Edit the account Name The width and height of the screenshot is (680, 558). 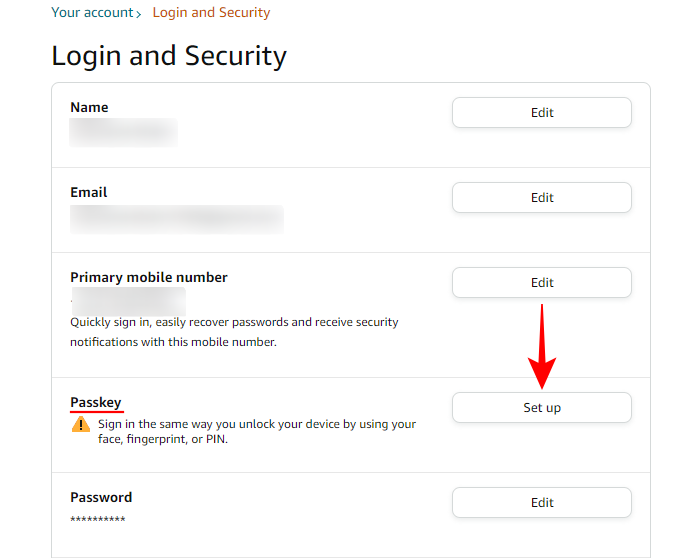coord(541,113)
